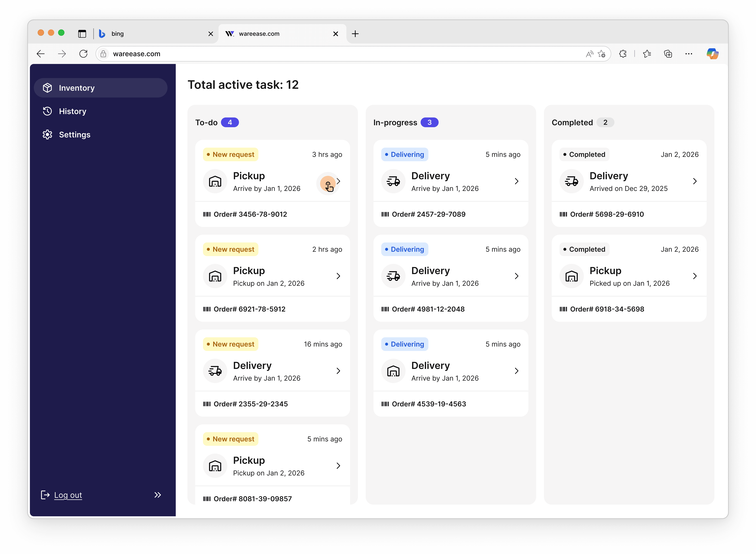This screenshot has width=756, height=554.
Task: Click the browser extensions puzzle icon
Action: pos(623,54)
